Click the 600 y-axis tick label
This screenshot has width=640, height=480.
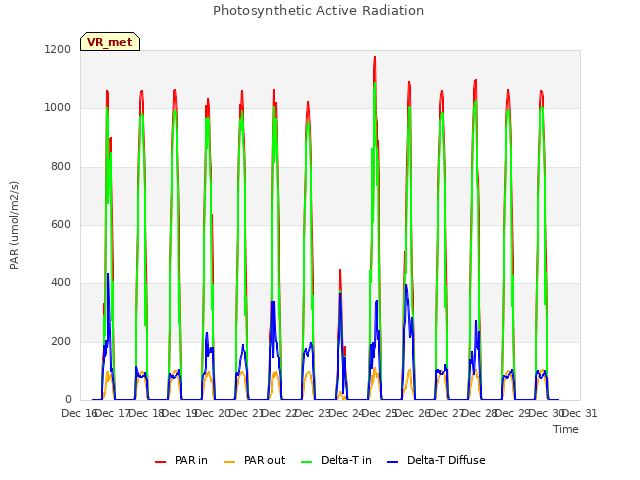(61, 224)
